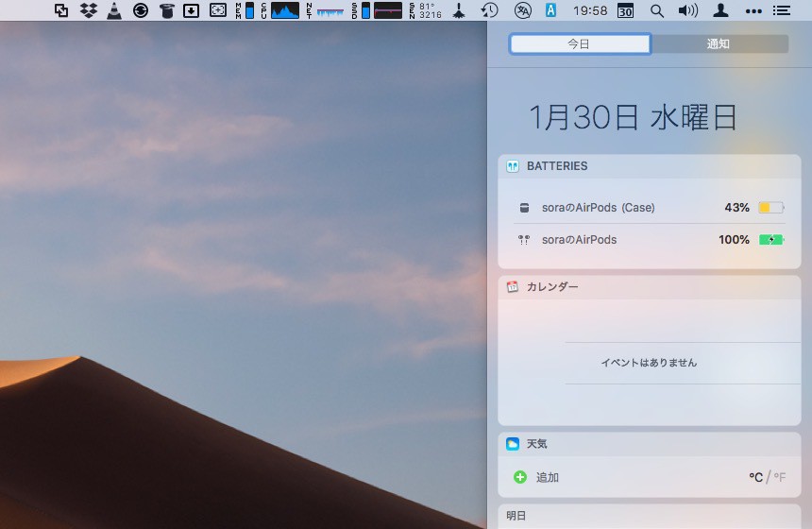Add a weather location with green plus
Viewport: 812px width, 529px height.
520,477
